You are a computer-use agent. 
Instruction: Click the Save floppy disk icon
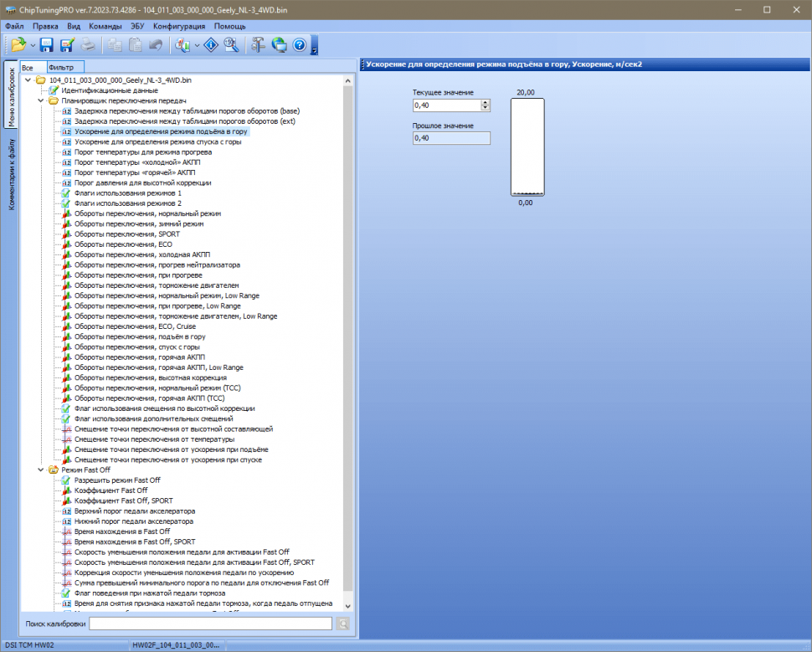click(47, 45)
